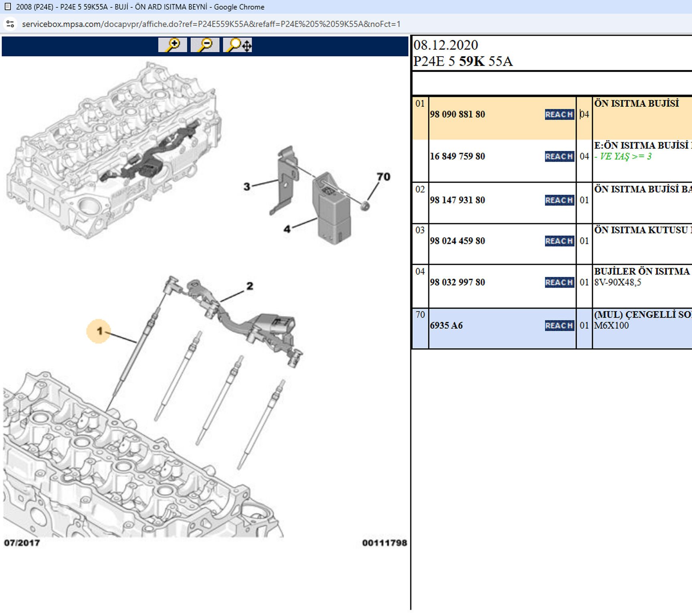Screen dimensions: 692x616
Task: Click the zoom in magnifier icon
Action: click(x=172, y=45)
